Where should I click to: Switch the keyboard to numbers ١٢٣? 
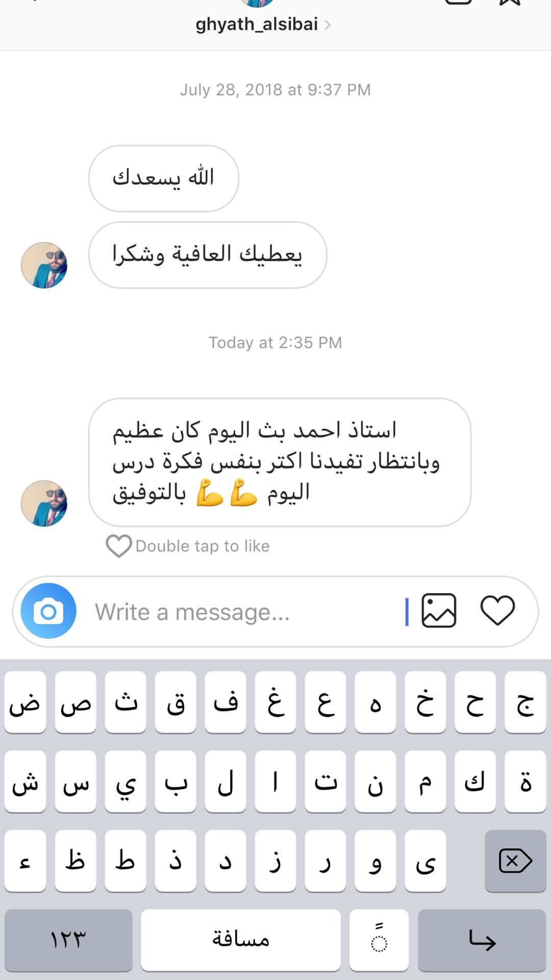[68, 940]
